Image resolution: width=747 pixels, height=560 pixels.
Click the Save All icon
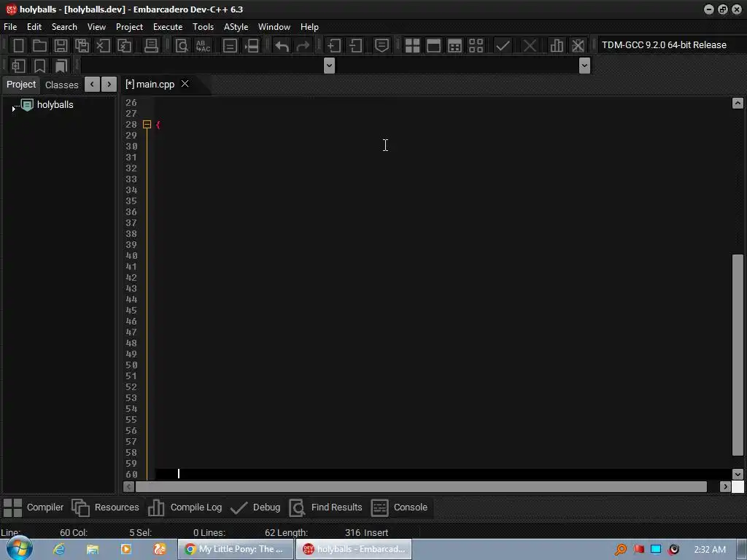point(82,46)
